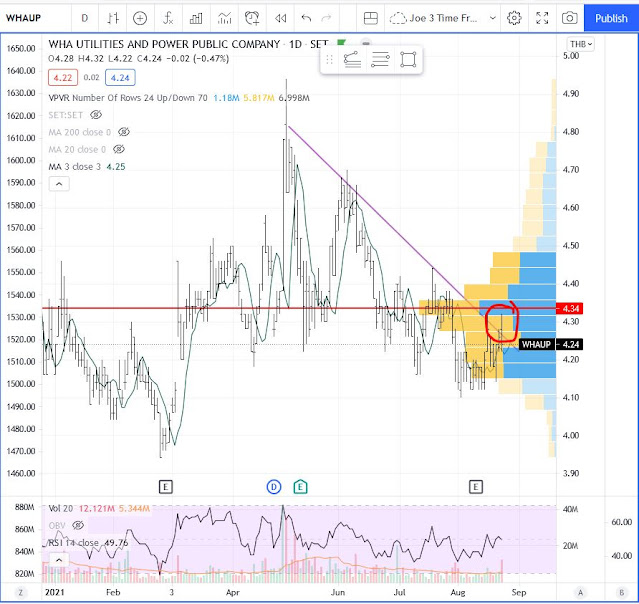Show the hidden OBV indicator
The width and height of the screenshot is (639, 604).
(78, 525)
